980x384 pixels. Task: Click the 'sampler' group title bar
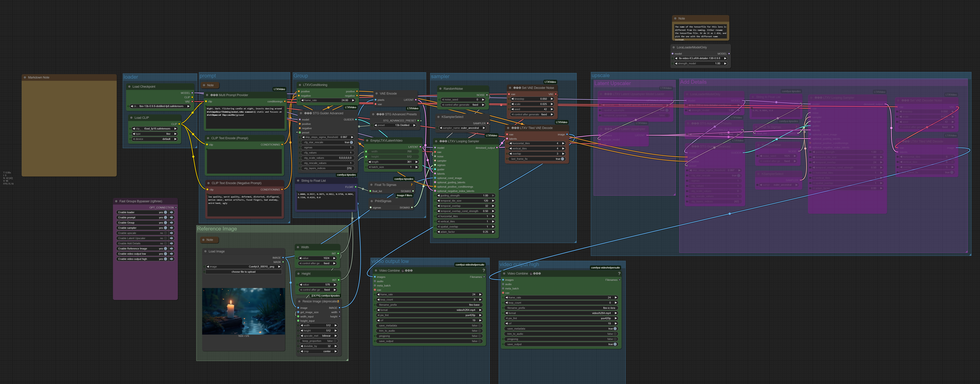tap(440, 76)
